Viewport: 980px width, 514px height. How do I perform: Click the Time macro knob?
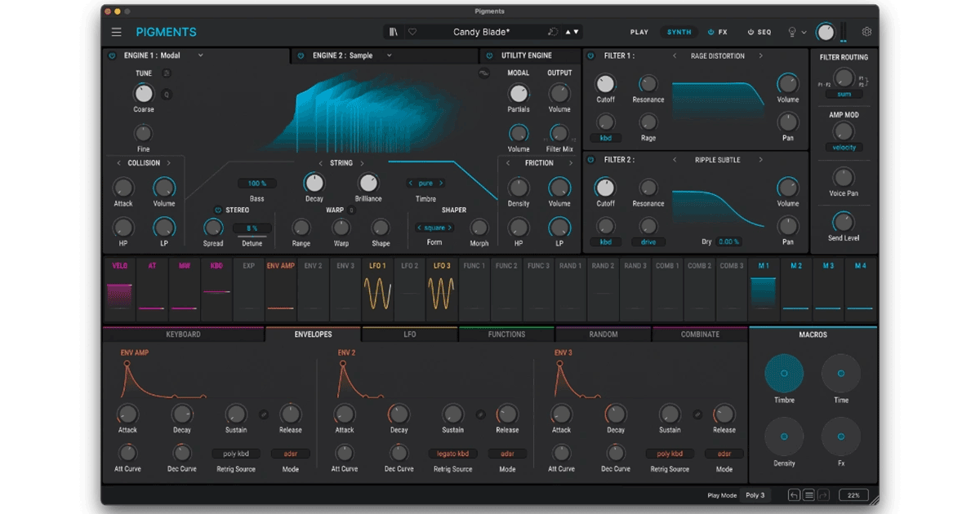[841, 374]
